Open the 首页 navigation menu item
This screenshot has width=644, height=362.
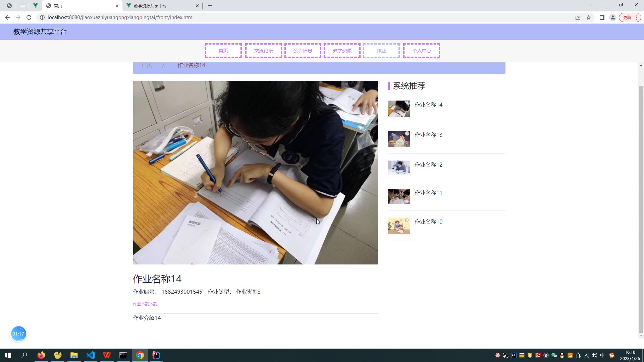[223, 51]
